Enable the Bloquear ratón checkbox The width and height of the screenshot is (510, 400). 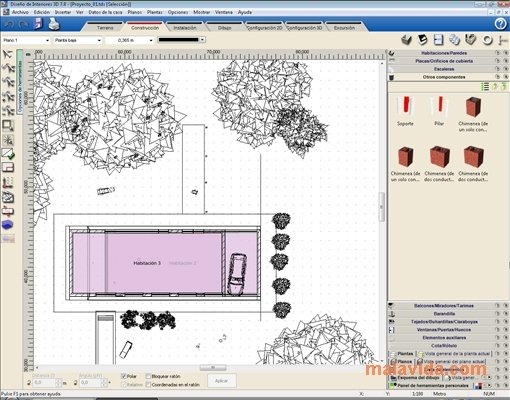[148, 376]
